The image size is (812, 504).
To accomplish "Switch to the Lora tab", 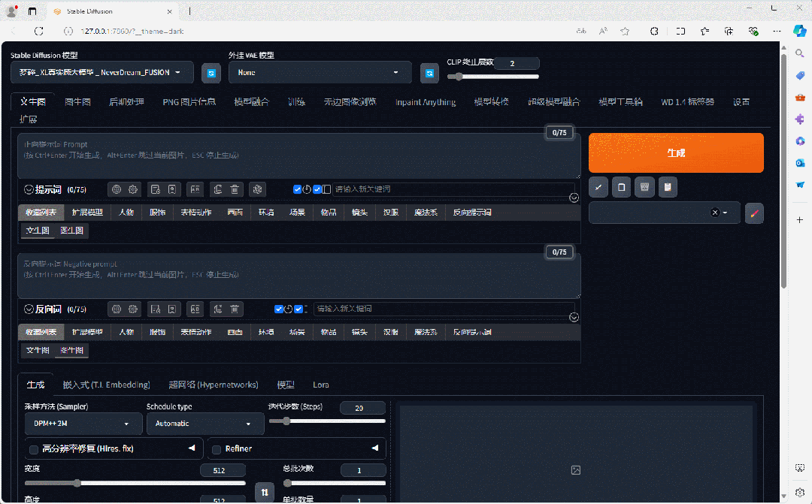I will pos(320,385).
